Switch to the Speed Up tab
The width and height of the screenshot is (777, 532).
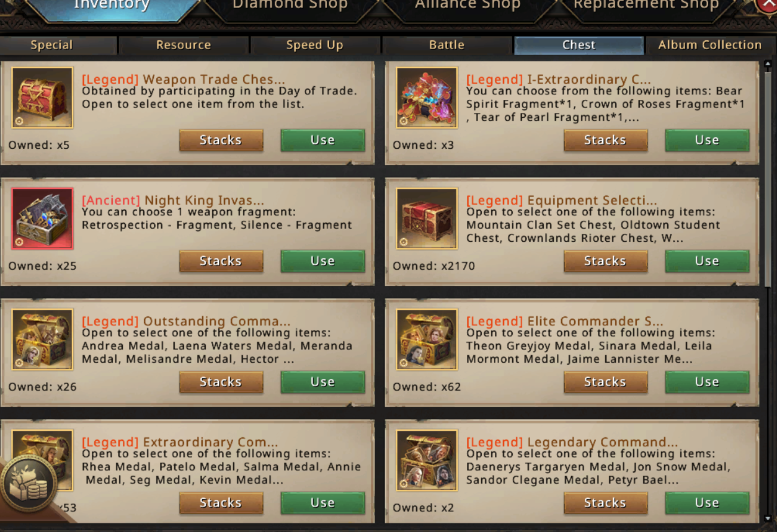point(314,45)
